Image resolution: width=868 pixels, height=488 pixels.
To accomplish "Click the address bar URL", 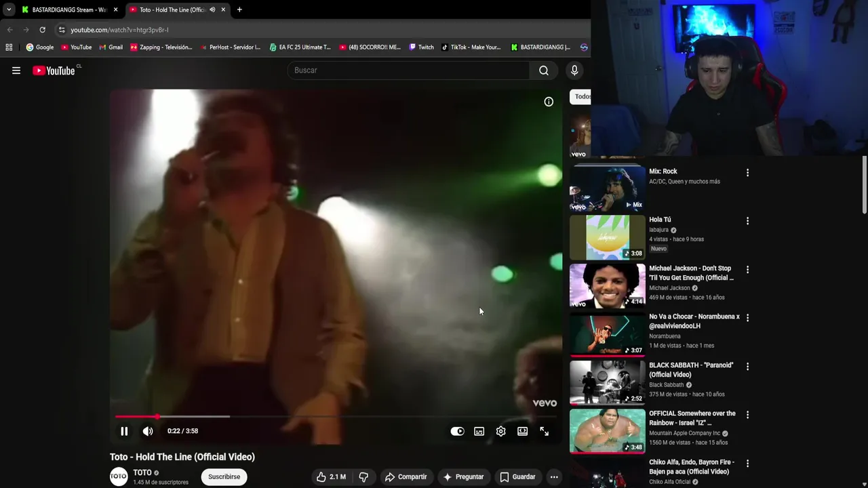I will click(119, 30).
